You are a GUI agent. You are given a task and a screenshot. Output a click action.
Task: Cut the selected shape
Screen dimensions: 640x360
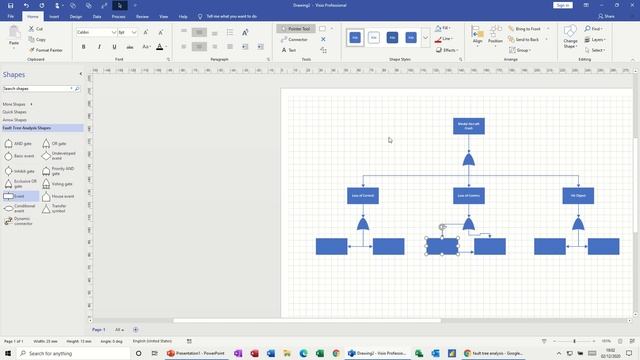[36, 29]
